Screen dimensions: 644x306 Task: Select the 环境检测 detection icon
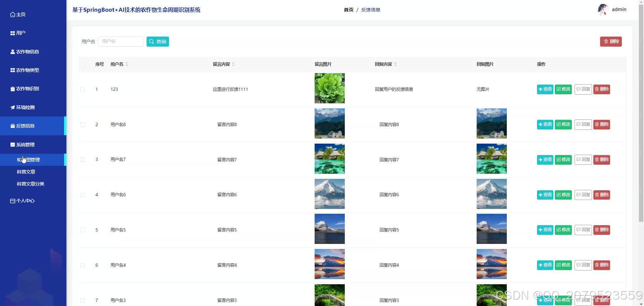click(x=12, y=107)
